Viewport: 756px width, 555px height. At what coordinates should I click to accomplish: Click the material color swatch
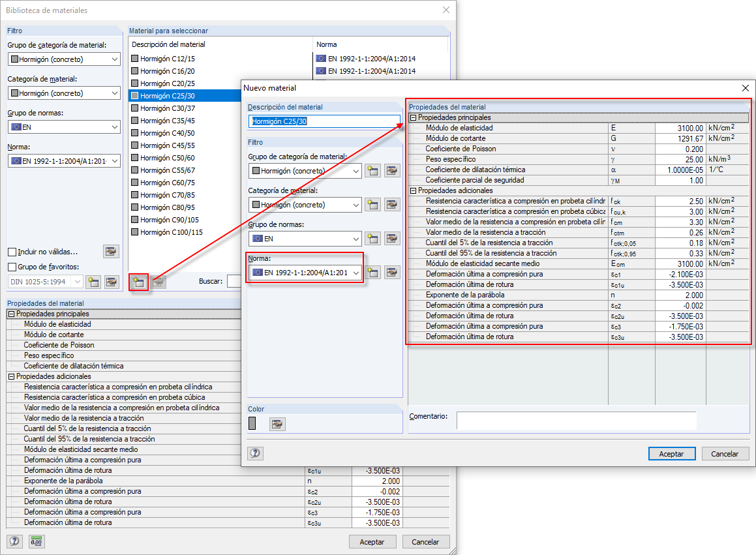point(252,423)
